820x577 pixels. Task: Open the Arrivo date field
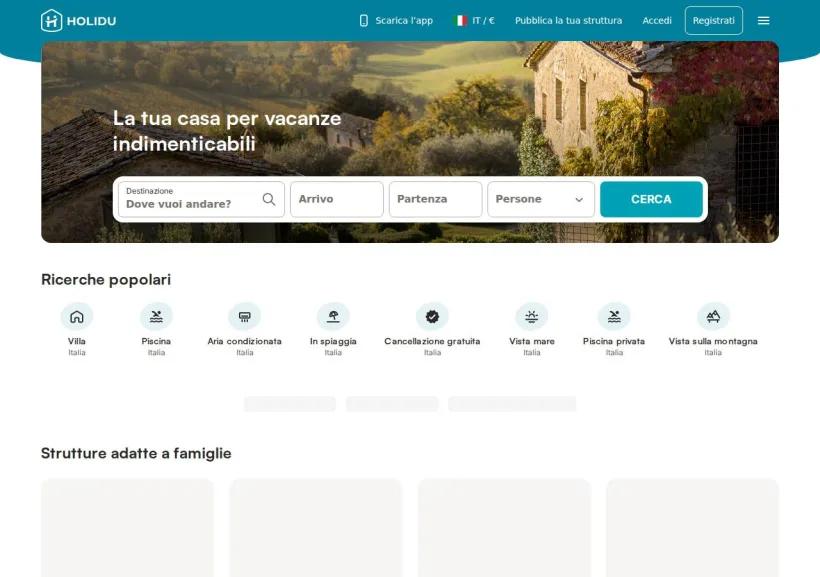click(337, 199)
